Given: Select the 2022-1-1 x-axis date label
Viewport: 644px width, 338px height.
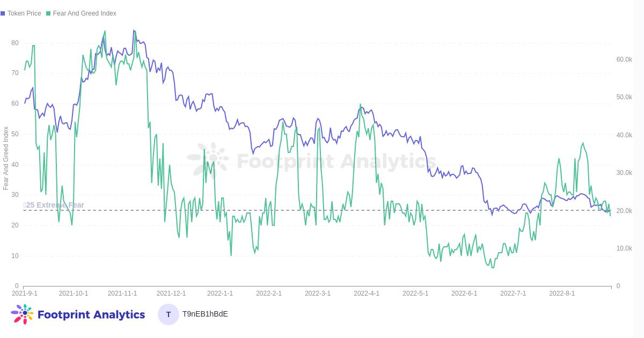Looking at the screenshot, I should [220, 293].
